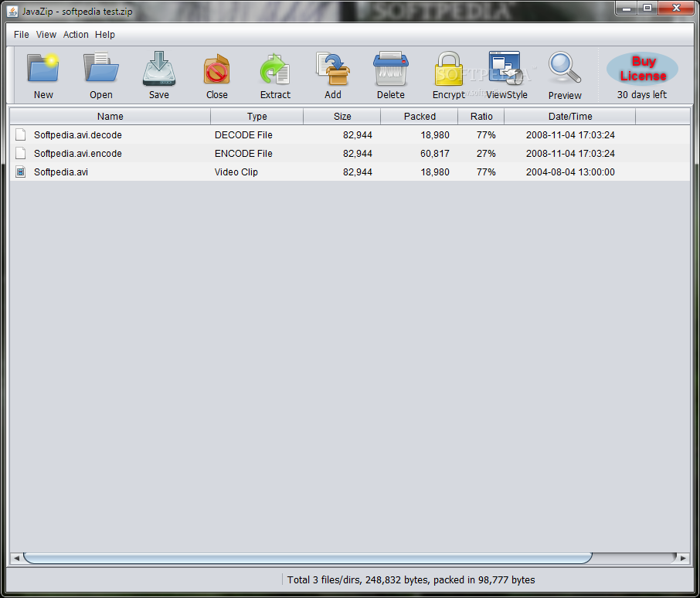700x598 pixels.
Task: Click the 30 days left trial label
Action: [641, 94]
